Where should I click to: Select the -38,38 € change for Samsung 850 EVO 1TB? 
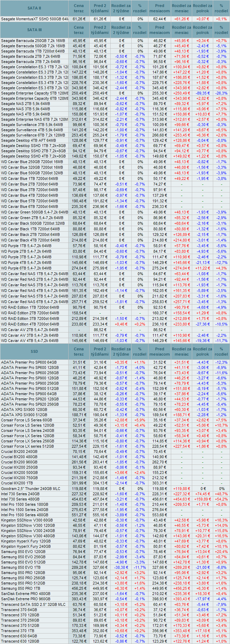[x=121, y=568]
